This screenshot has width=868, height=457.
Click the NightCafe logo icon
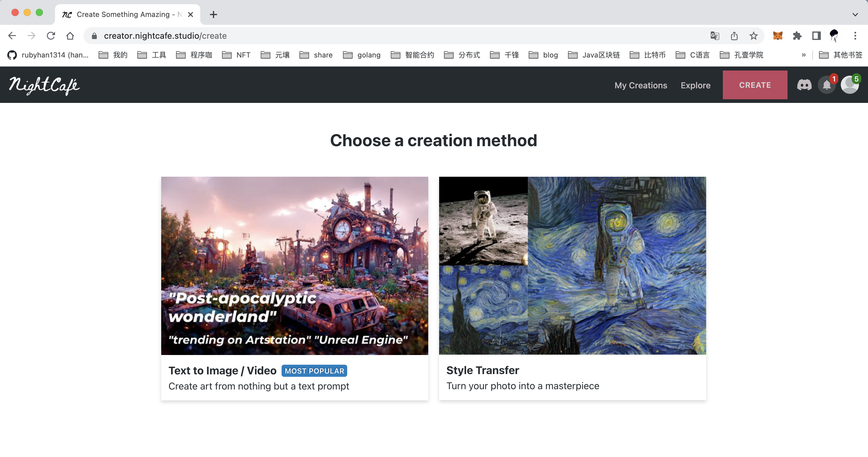pyautogui.click(x=45, y=85)
